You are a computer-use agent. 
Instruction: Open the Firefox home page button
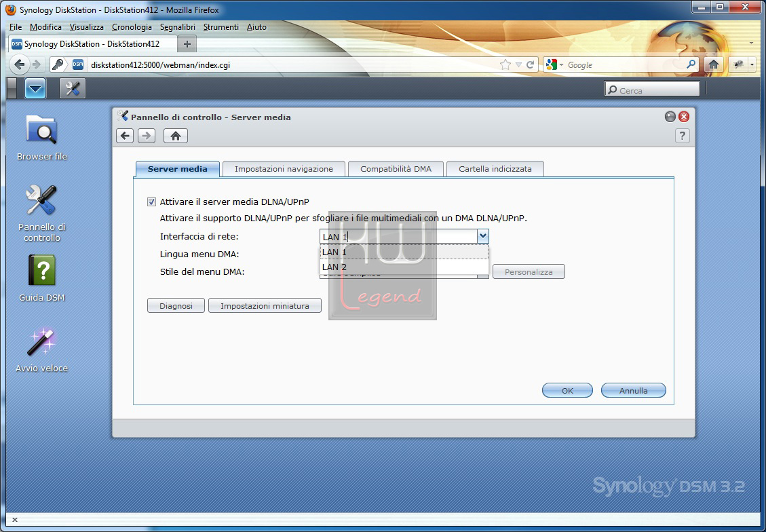[714, 64]
